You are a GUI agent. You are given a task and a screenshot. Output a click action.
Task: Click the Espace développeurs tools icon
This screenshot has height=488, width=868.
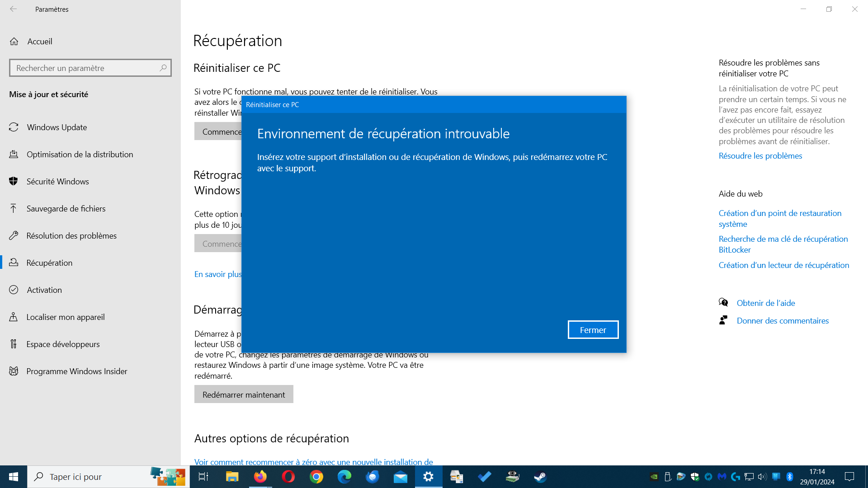pos(14,344)
